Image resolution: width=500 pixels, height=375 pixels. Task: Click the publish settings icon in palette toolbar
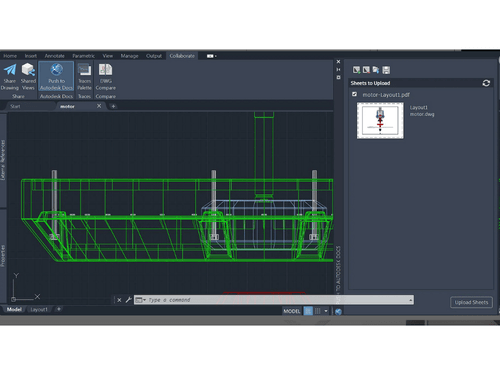pos(376,70)
